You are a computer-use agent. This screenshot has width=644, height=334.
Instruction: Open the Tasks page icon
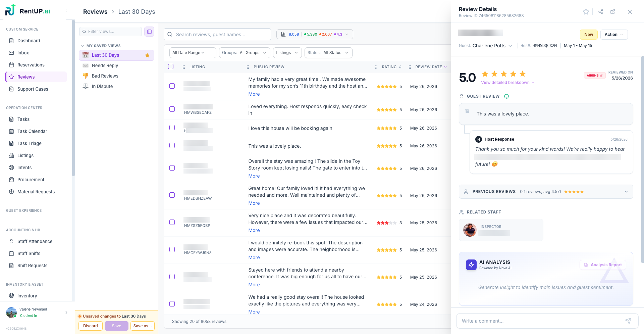click(11, 119)
